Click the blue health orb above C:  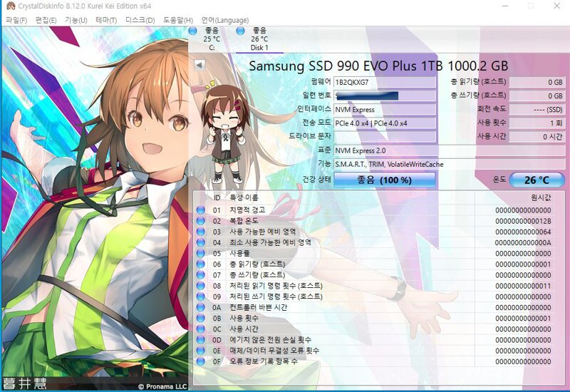(x=192, y=31)
